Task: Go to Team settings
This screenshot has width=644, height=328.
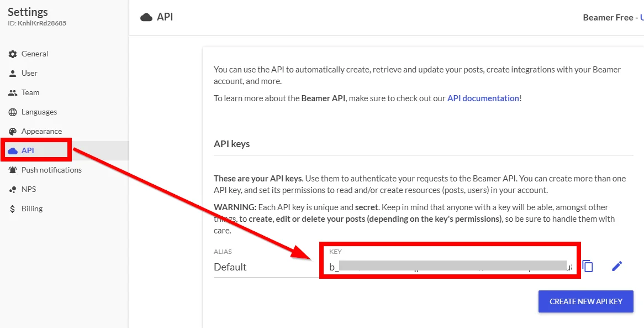Action: point(65,92)
